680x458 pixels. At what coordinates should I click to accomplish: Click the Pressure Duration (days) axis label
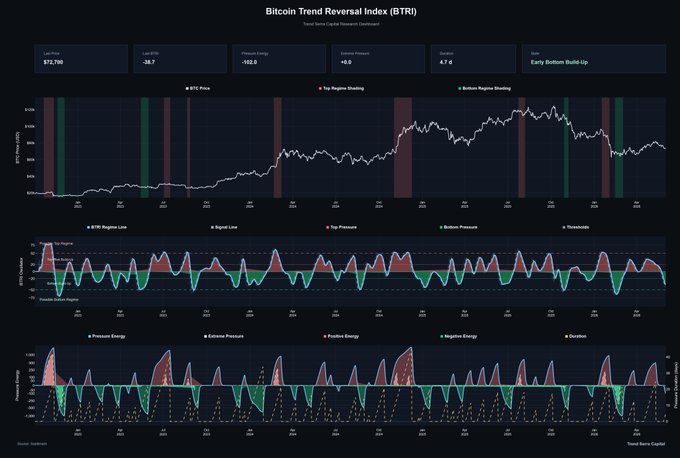[x=675, y=385]
